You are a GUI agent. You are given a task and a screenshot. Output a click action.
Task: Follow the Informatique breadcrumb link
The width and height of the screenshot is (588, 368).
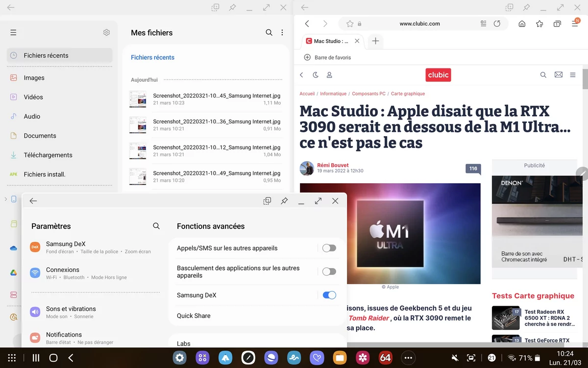333,94
